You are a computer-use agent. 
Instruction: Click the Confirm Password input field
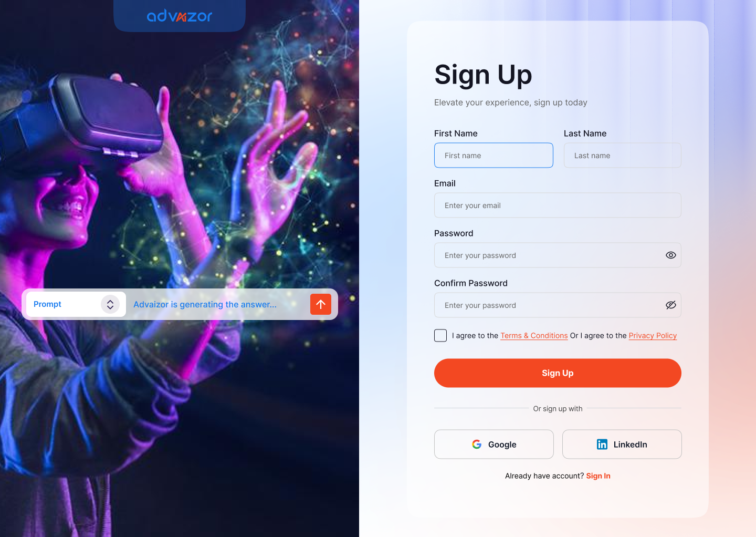tap(558, 305)
